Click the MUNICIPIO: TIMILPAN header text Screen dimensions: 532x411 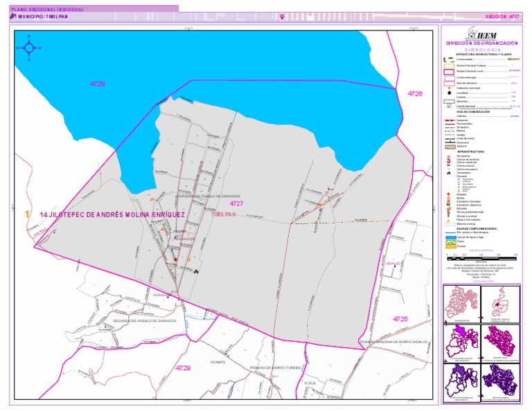43,17
